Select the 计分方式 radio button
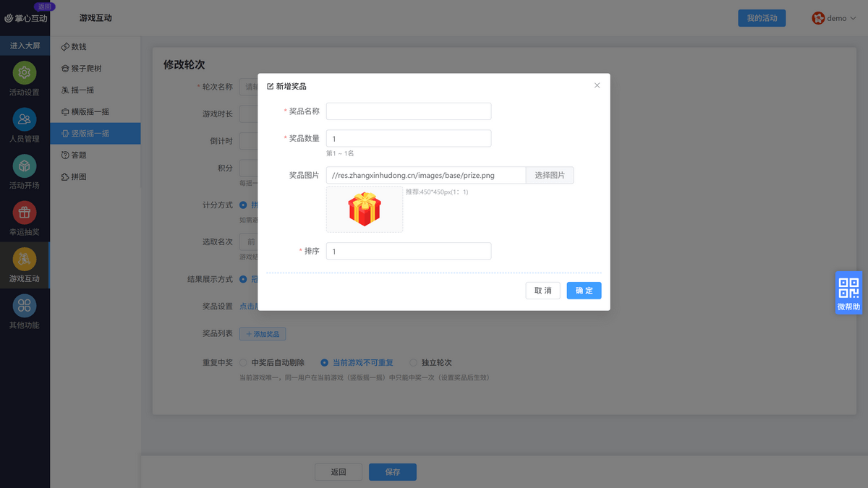868x488 pixels. pyautogui.click(x=243, y=205)
